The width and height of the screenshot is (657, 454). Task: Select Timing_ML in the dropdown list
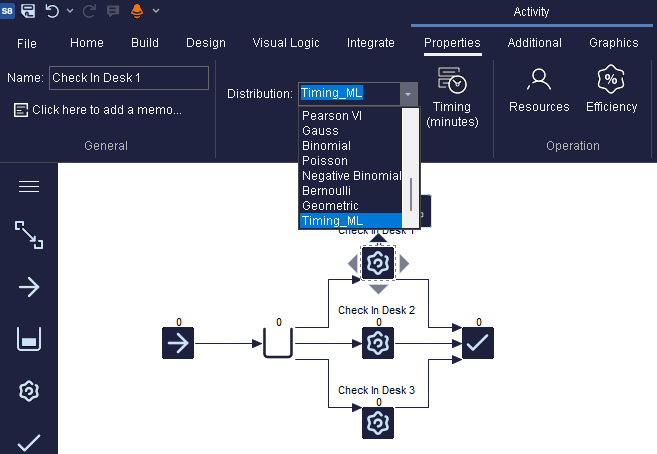click(x=351, y=221)
